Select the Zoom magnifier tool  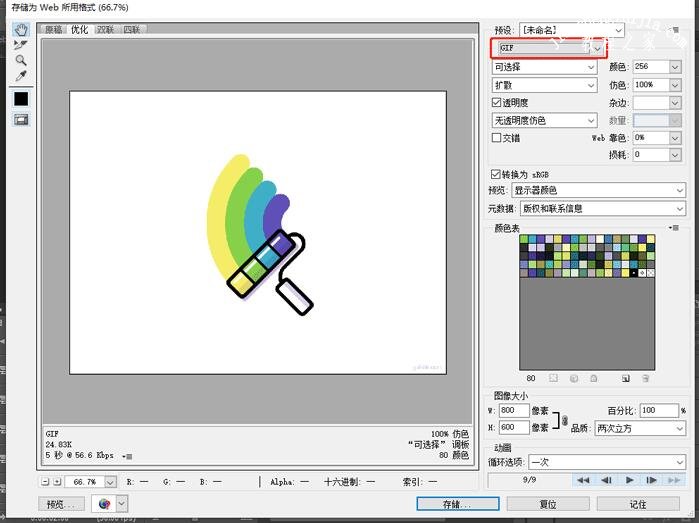click(x=21, y=60)
